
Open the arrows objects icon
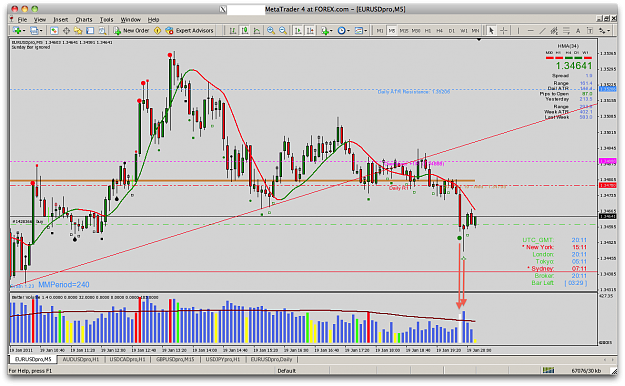(x=601, y=31)
